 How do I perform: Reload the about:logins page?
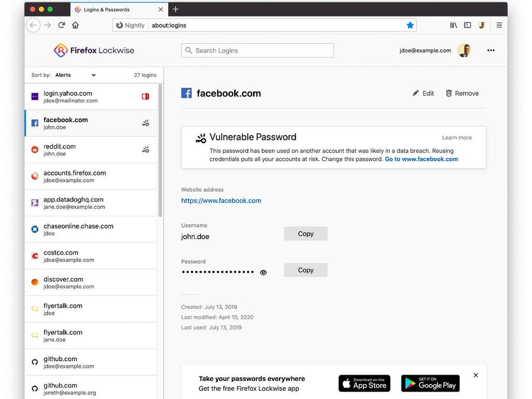click(61, 25)
